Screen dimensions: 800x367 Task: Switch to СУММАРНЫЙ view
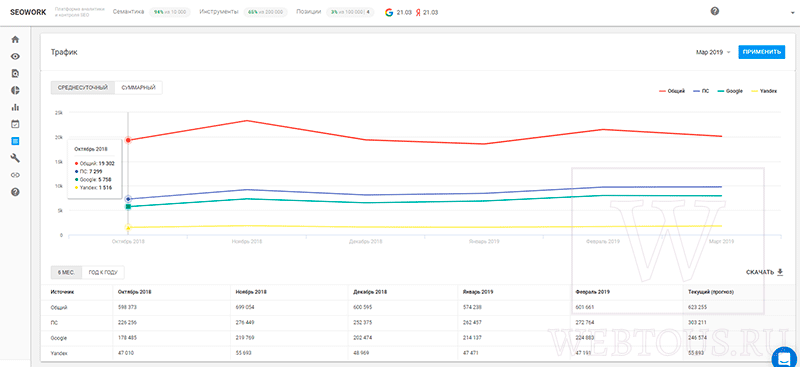pos(139,88)
